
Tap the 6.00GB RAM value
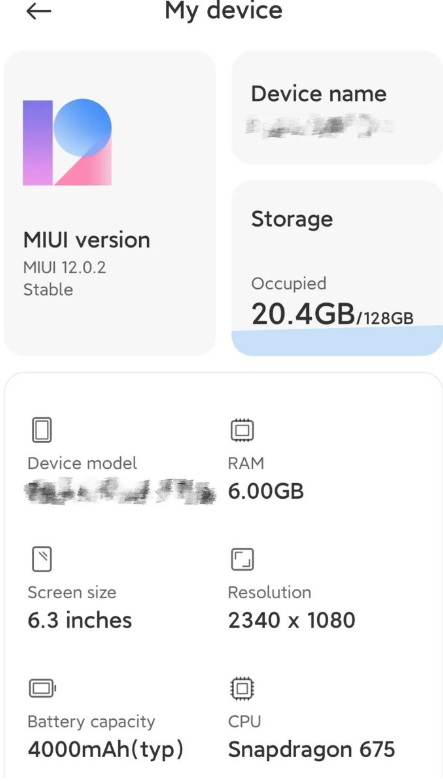[266, 491]
